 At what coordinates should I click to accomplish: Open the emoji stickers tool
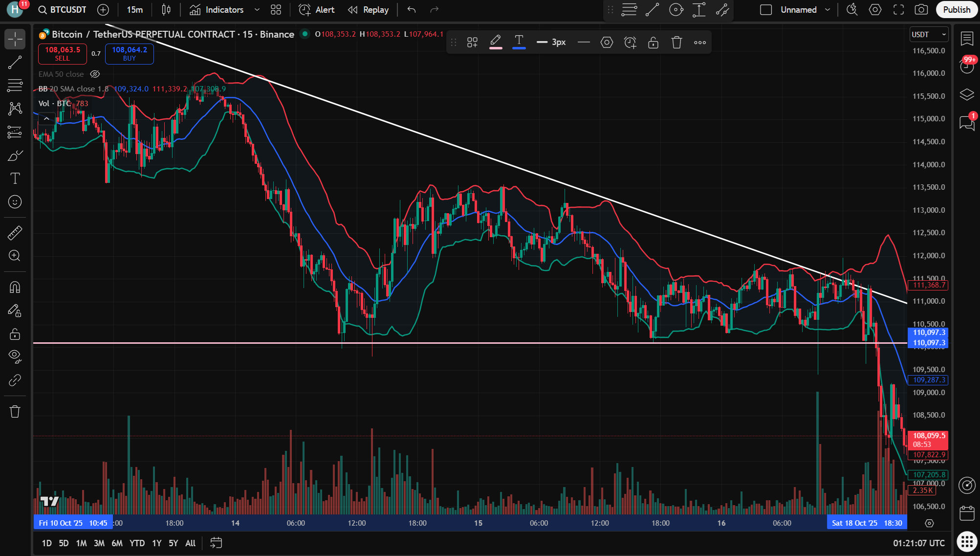click(15, 201)
